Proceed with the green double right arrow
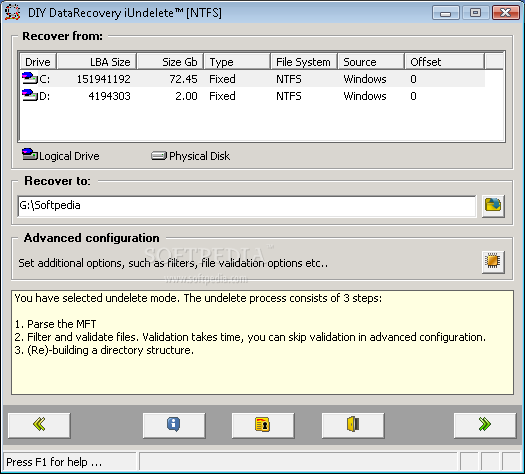The image size is (525, 474). pyautogui.click(x=485, y=425)
